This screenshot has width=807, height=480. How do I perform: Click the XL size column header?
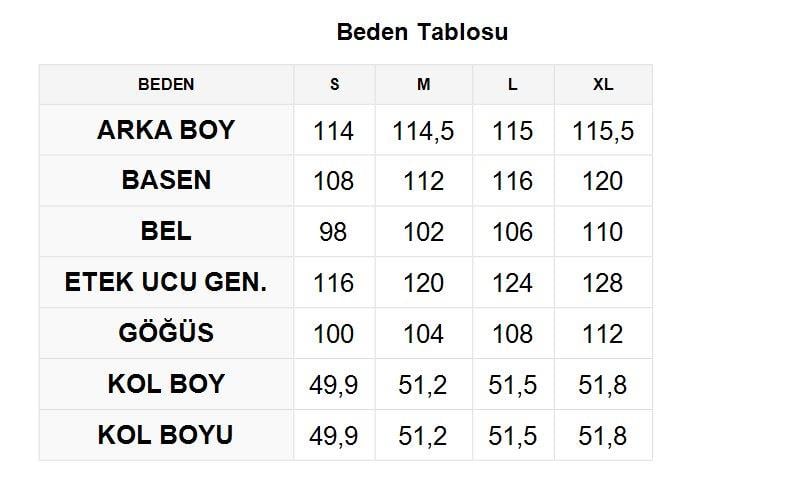pos(603,84)
